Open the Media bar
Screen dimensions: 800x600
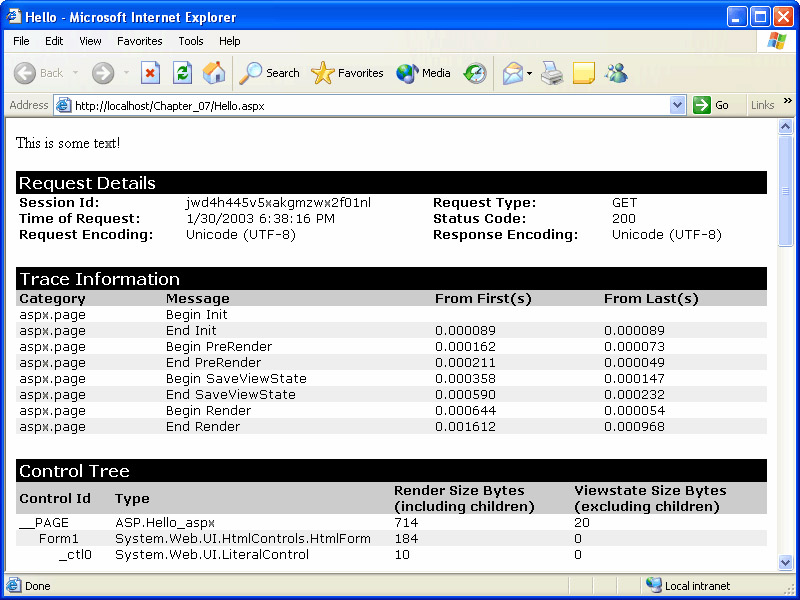[x=424, y=73]
